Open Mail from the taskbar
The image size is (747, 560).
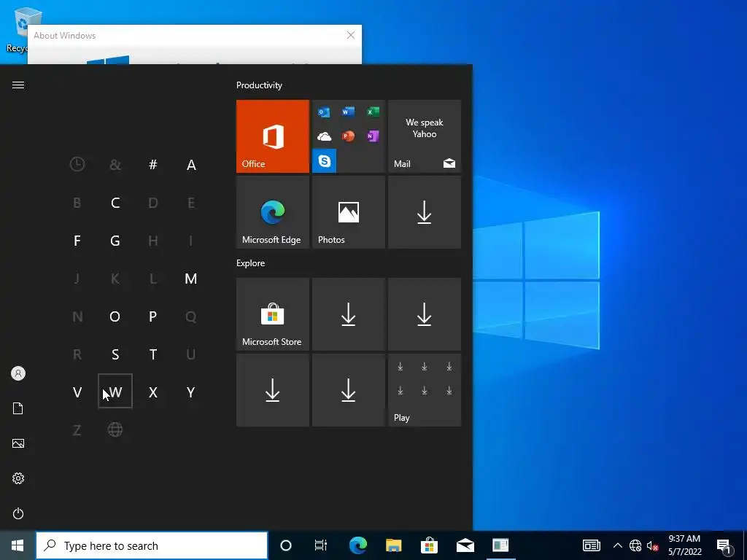coord(465,545)
